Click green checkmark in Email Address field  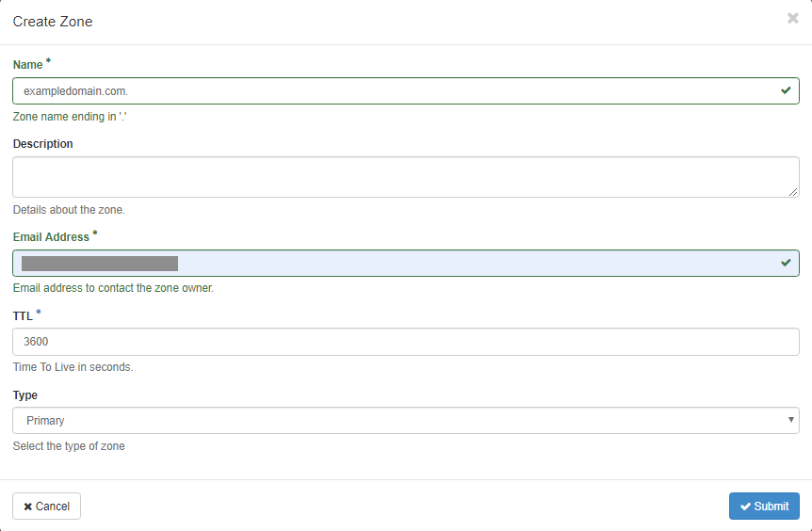point(786,263)
